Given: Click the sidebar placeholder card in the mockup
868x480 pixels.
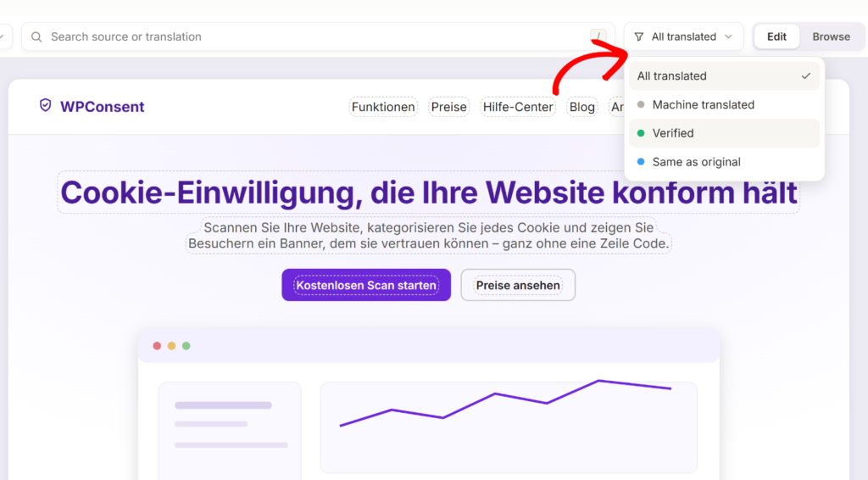Looking at the screenshot, I should click(230, 429).
